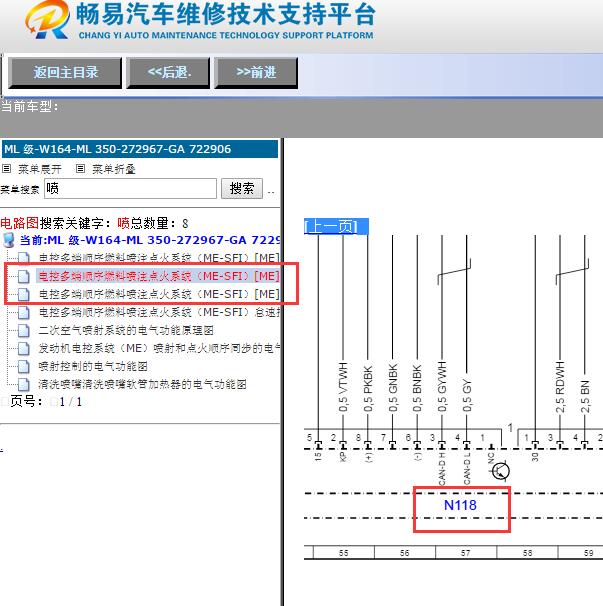
Task: Click the 0,5 GYWH wire label
Action: pyautogui.click(x=442, y=387)
